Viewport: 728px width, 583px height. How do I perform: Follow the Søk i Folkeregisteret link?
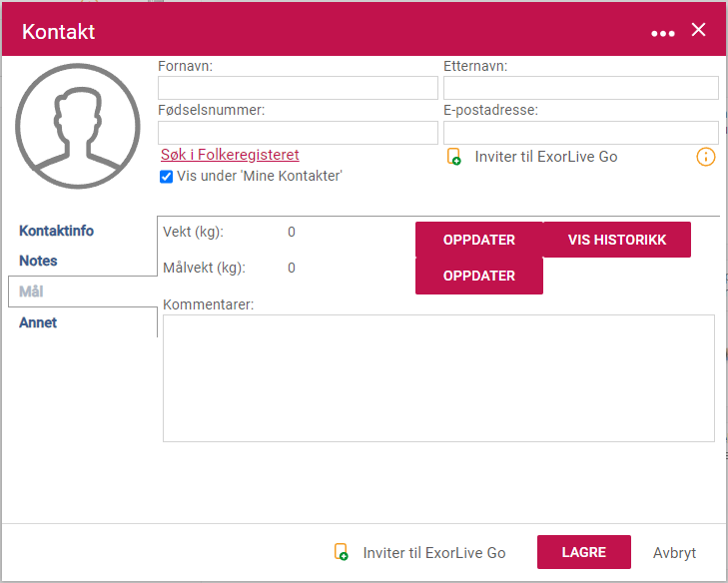(230, 155)
